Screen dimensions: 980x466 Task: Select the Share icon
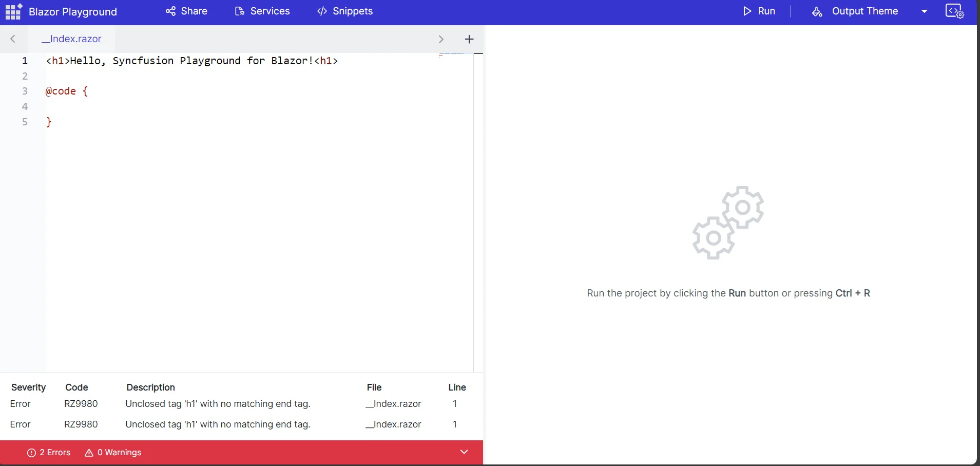[x=171, y=11]
